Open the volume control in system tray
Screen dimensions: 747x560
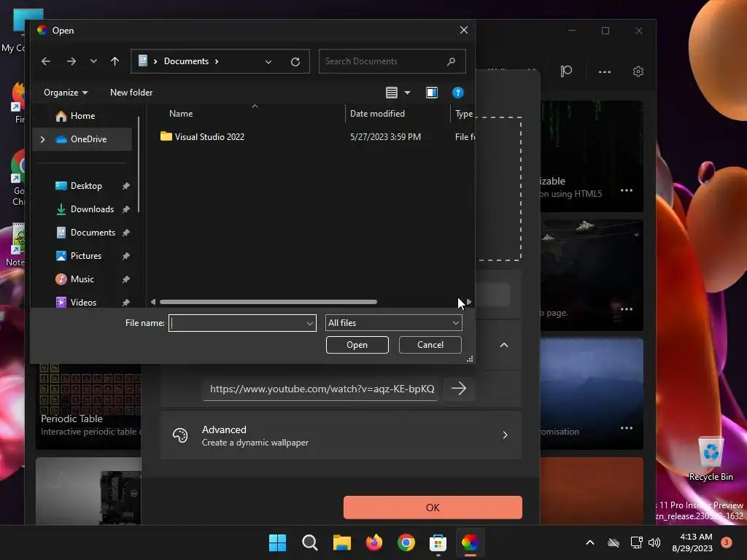pos(654,542)
